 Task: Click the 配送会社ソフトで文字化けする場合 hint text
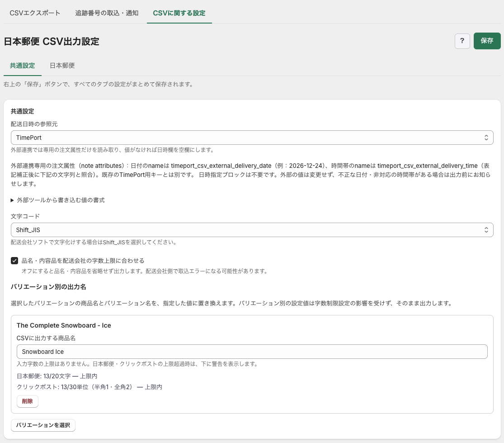pos(94,242)
